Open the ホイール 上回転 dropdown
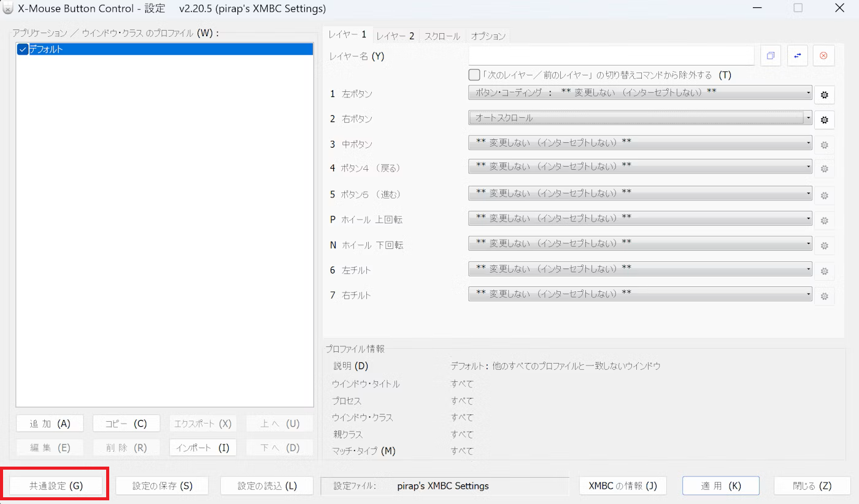This screenshot has height=504, width=859. click(x=640, y=218)
